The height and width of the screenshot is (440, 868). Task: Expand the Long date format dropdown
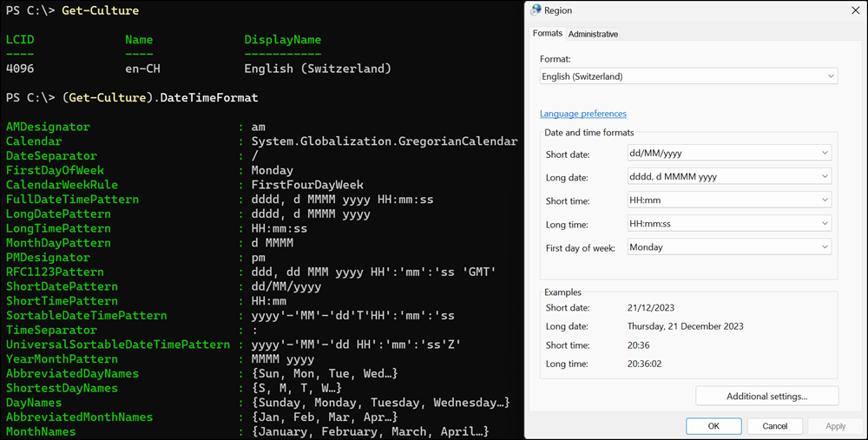(x=728, y=177)
